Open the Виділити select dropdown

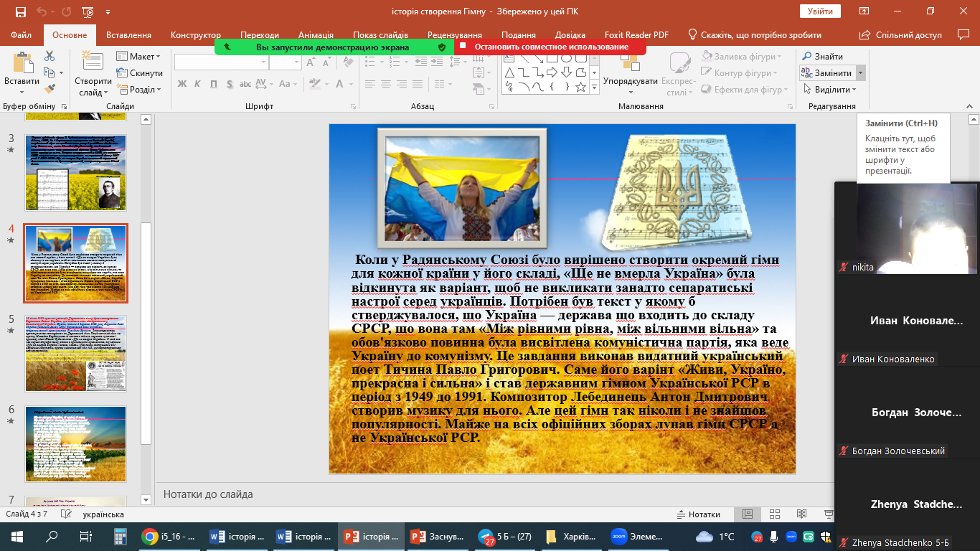829,90
